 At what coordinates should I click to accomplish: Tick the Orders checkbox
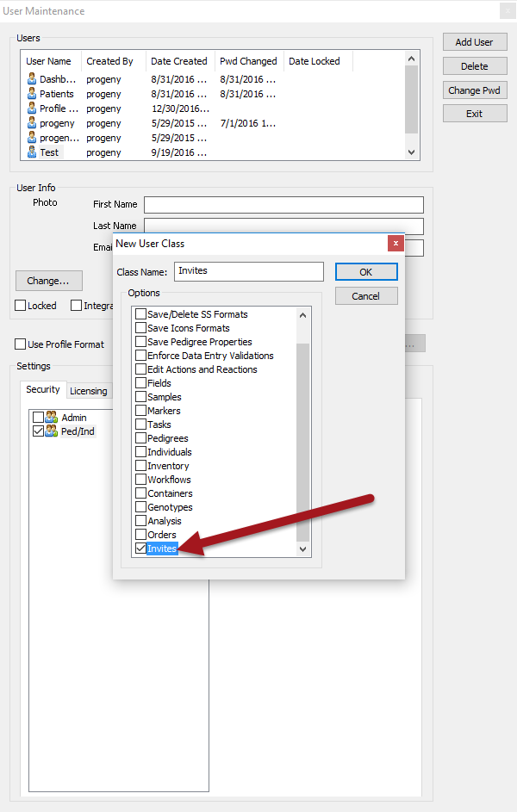tap(140, 535)
